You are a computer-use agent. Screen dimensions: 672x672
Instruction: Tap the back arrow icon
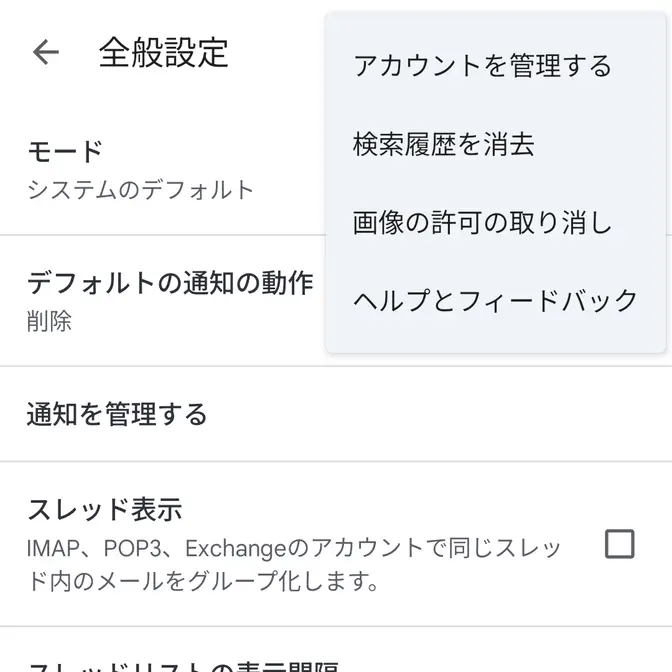46,53
